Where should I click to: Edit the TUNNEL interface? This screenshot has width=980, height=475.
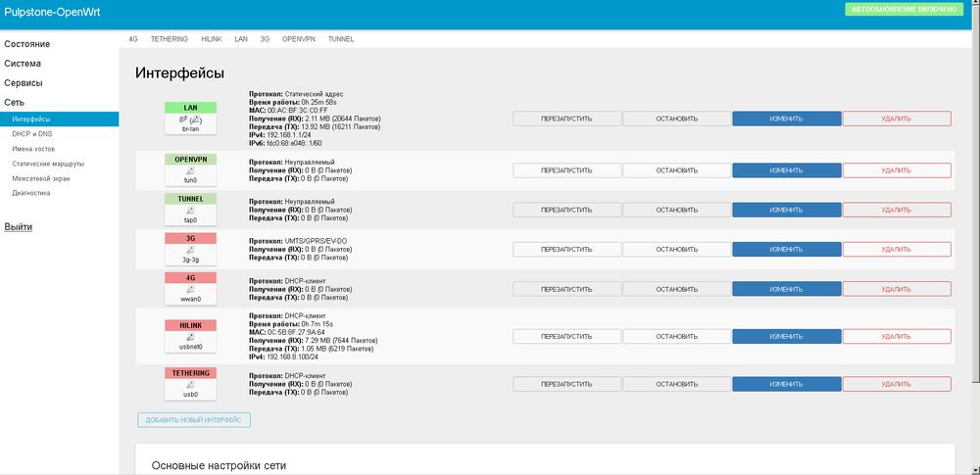click(787, 210)
